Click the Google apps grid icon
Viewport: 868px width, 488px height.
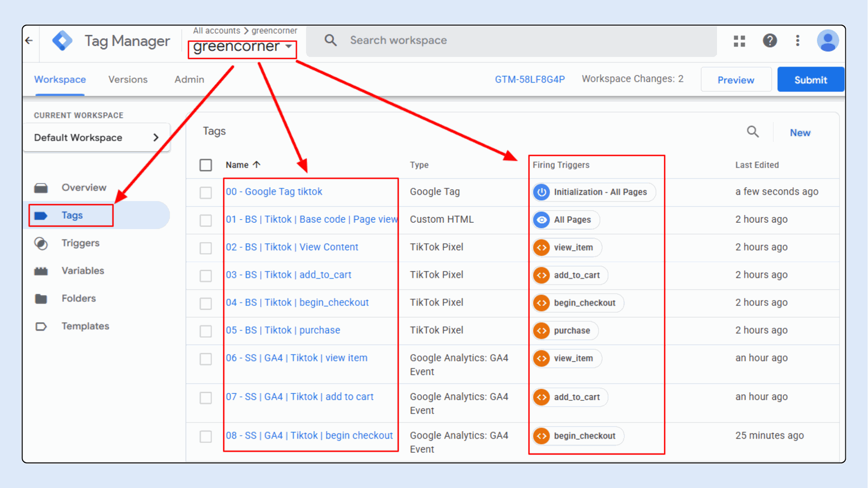click(739, 41)
